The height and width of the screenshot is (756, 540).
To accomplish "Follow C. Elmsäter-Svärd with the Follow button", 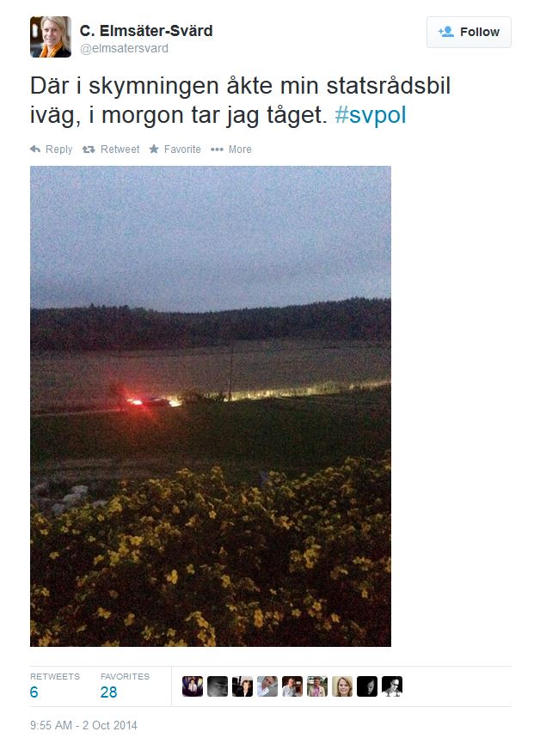I will 469,32.
